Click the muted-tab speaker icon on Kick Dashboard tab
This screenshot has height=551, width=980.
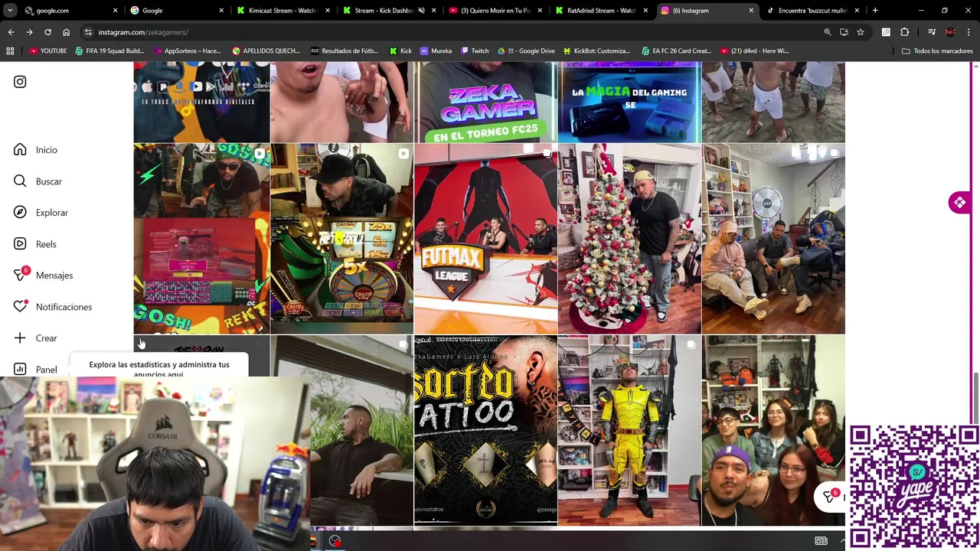(x=421, y=11)
